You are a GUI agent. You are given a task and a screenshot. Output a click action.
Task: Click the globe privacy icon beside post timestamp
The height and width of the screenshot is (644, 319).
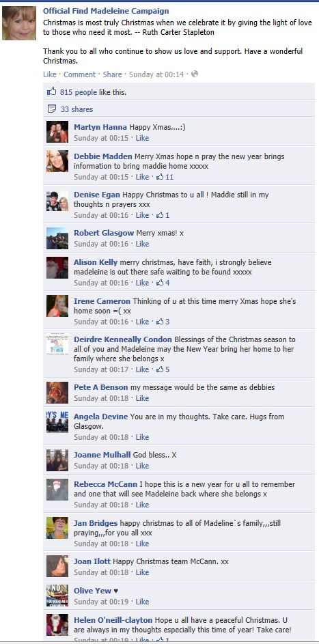pyautogui.click(x=195, y=74)
